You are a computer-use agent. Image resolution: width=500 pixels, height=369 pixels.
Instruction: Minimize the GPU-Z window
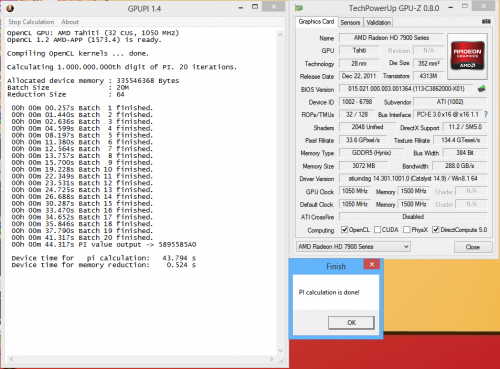click(x=451, y=8)
